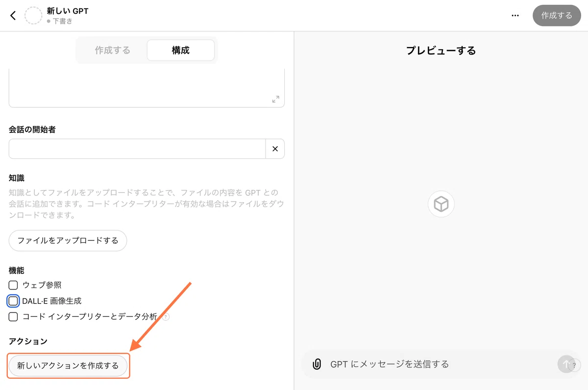Image resolution: width=588 pixels, height=390 pixels.
Task: Go back using the left chevron
Action: coord(13,15)
